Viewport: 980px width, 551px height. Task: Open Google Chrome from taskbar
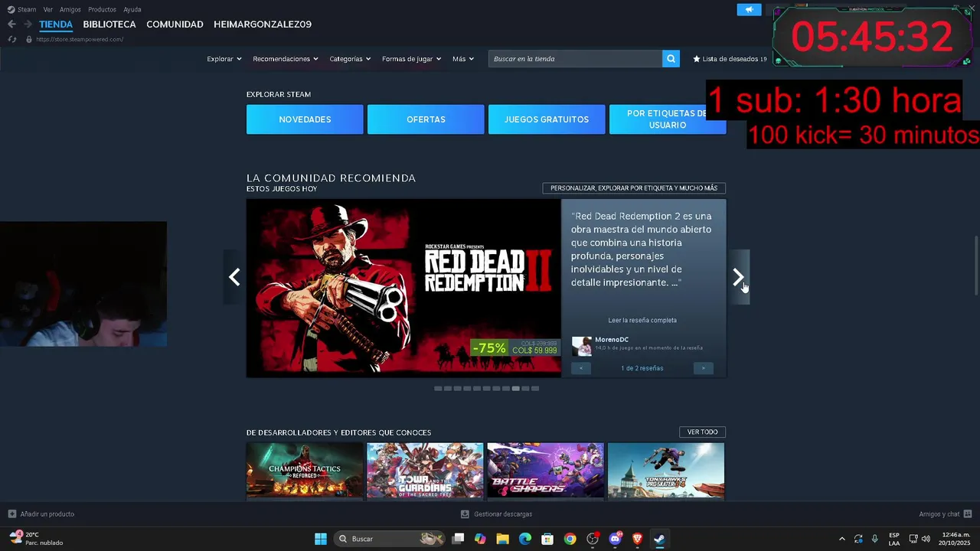[570, 539]
